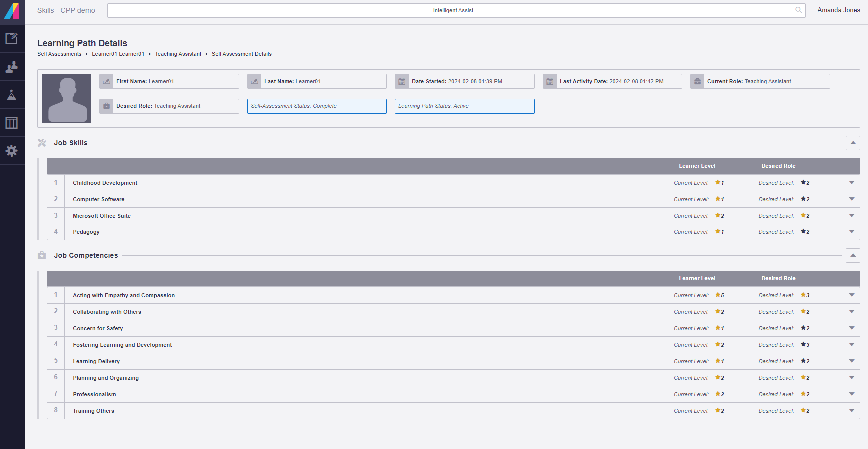The height and width of the screenshot is (449, 868).
Task: Expand the Microsoft Office Suite row
Action: coord(852,216)
